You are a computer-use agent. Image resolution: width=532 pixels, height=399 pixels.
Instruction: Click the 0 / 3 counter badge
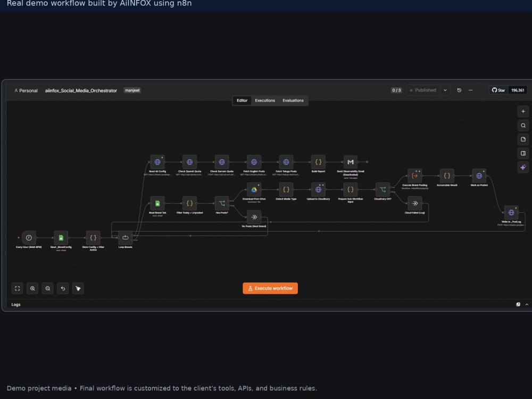click(x=397, y=90)
